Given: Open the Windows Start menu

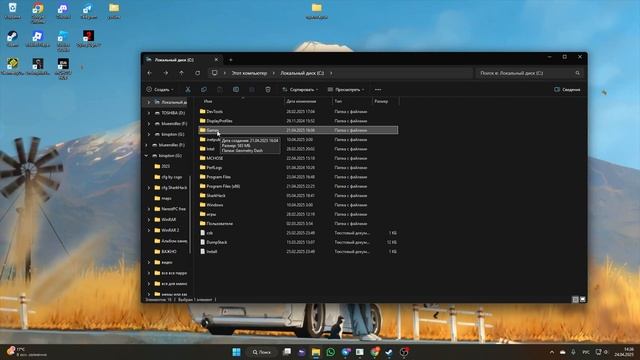Looking at the screenshot, I should pos(236,352).
